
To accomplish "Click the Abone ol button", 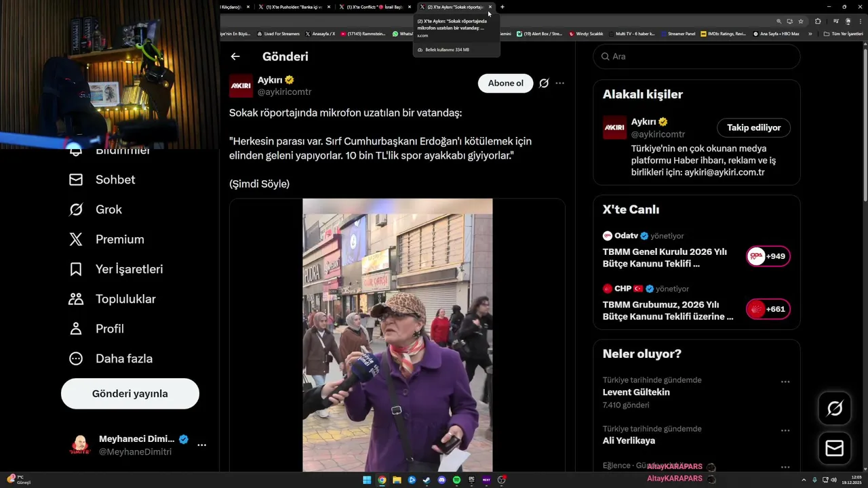I will [506, 83].
